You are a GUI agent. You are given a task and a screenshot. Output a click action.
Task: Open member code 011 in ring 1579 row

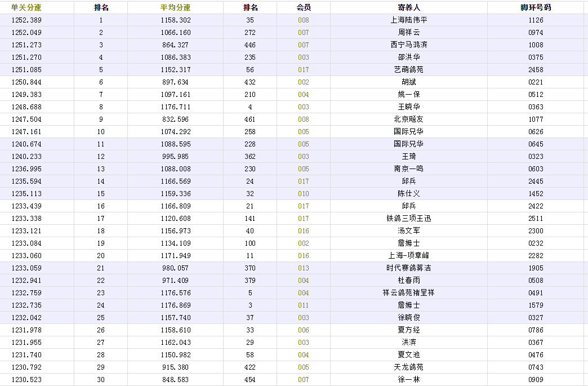tap(304, 305)
